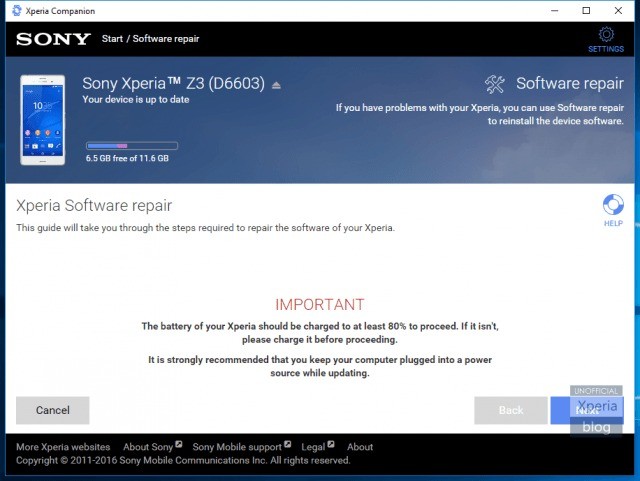Viewport: 640px width, 481px height.
Task: Click the Help lifebuoy icon
Action: (613, 205)
